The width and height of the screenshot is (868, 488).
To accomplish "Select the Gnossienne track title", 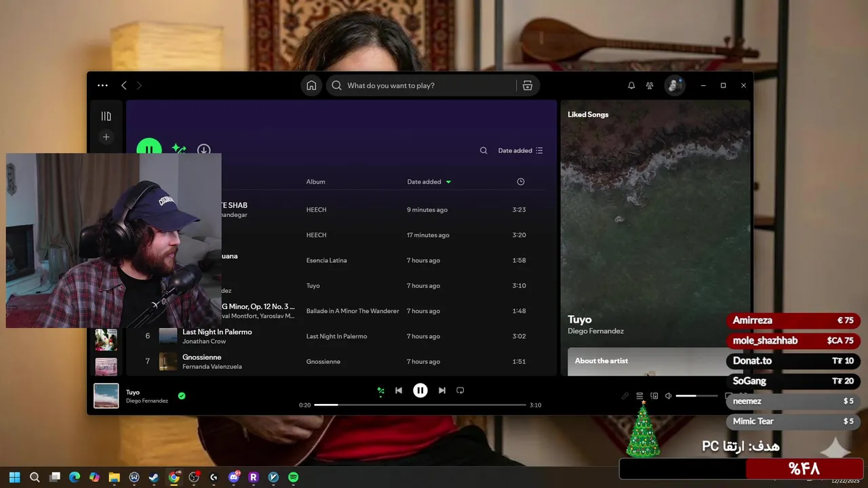I will click(x=202, y=357).
